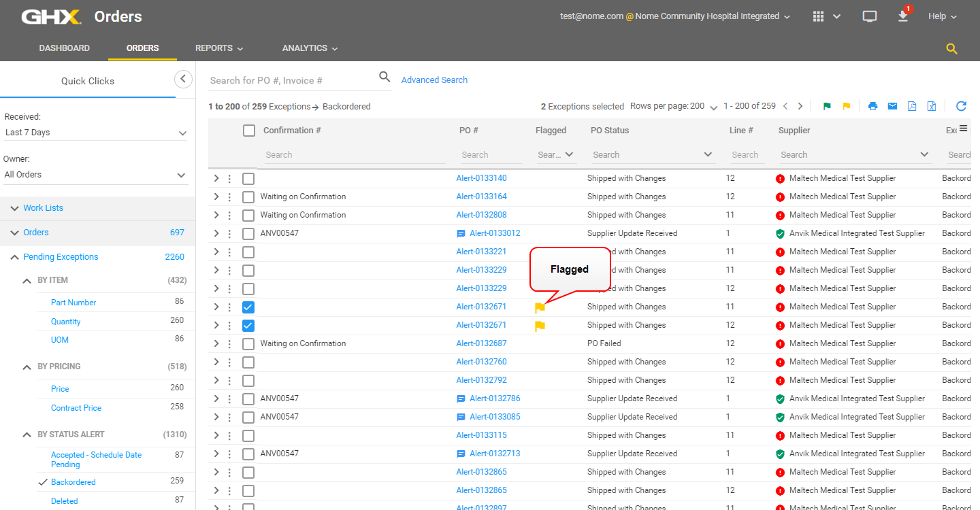Open the Received date range dropdown
Screen dimensions: 980x510
click(x=96, y=133)
